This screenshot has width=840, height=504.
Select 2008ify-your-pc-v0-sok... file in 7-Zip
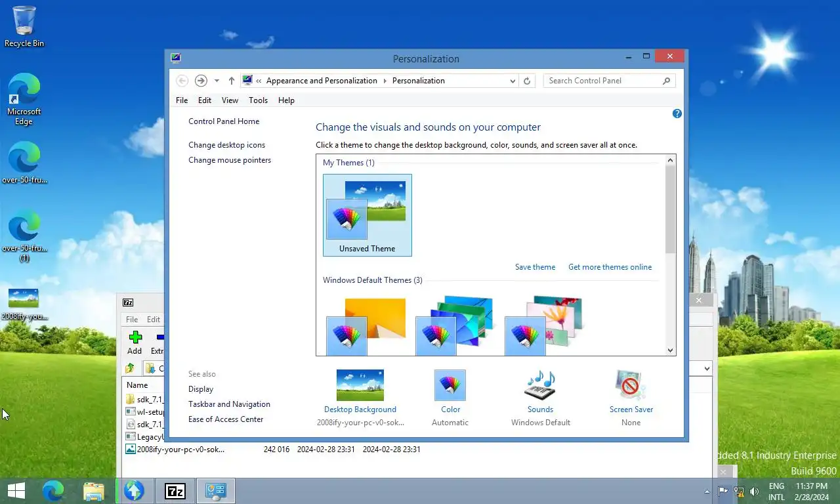click(175, 450)
